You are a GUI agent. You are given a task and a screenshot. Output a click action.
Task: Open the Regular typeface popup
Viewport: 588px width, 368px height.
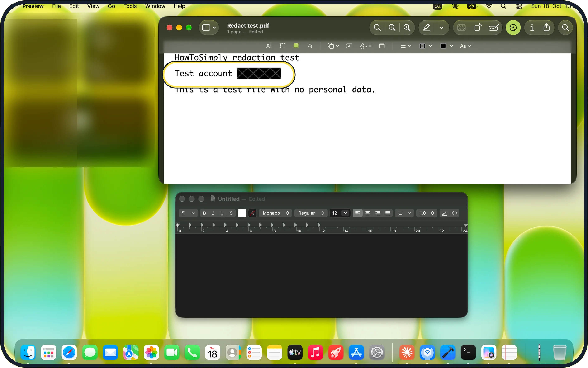311,213
